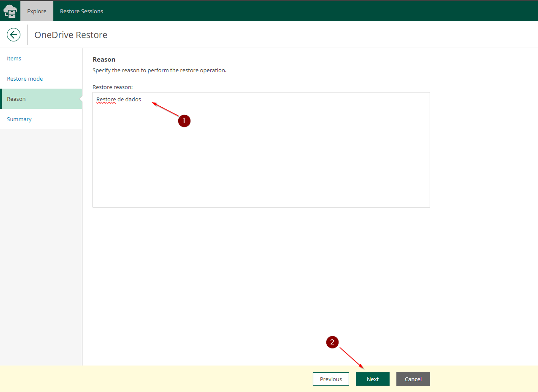The height and width of the screenshot is (392, 538).
Task: Go back using the circular arrow icon
Action: (x=13, y=35)
